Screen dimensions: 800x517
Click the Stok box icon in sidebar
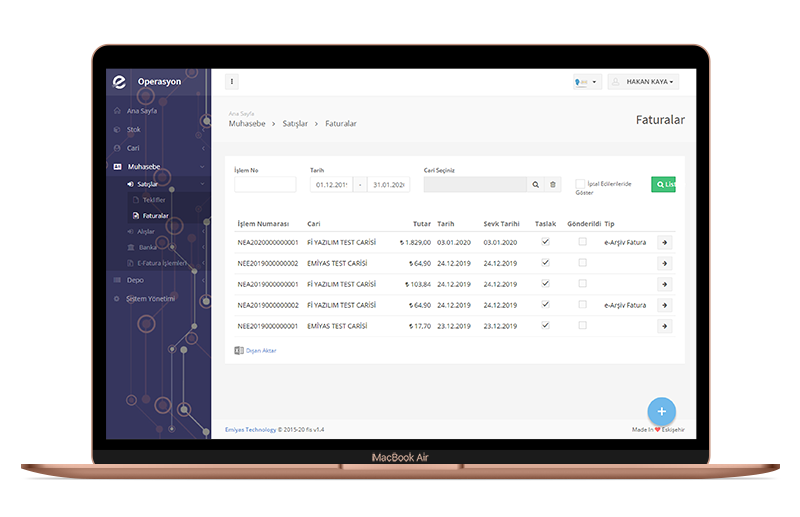click(117, 130)
